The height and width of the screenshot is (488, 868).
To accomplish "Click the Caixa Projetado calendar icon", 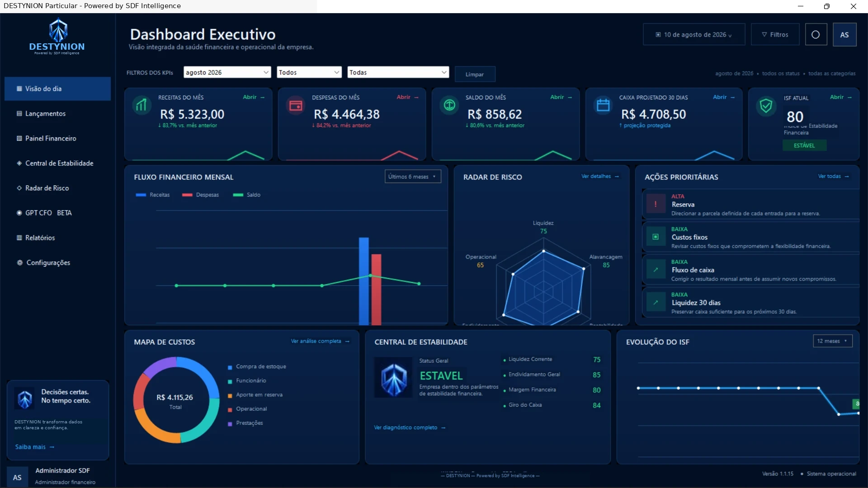I will (603, 105).
